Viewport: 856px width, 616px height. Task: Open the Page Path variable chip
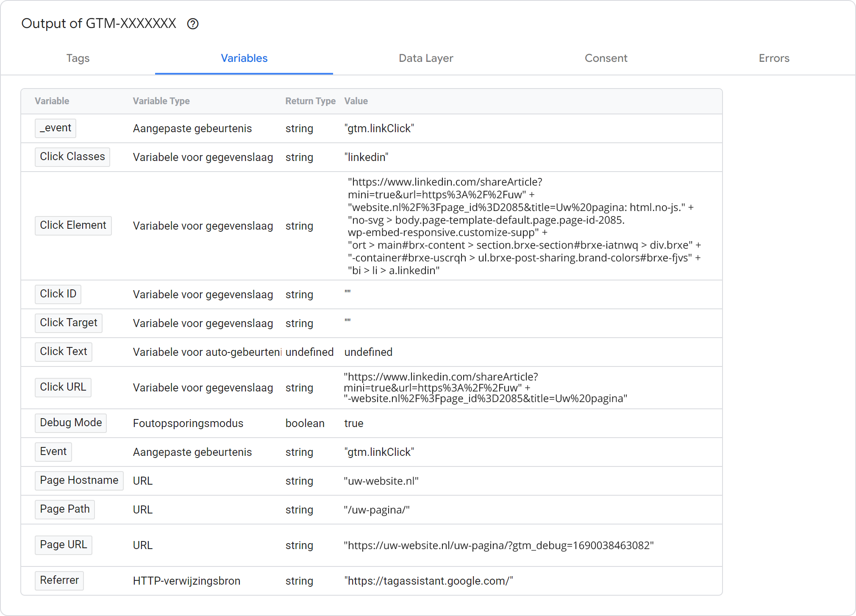[65, 509]
